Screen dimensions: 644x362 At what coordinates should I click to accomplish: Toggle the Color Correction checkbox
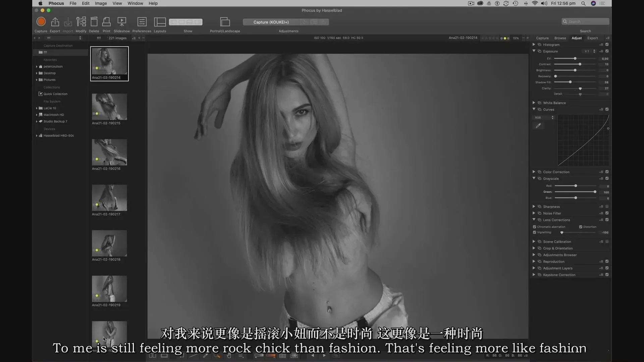pyautogui.click(x=607, y=172)
